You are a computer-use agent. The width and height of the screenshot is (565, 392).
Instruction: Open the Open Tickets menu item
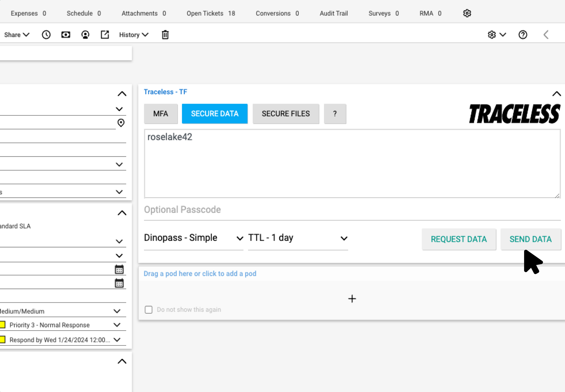[x=205, y=13]
